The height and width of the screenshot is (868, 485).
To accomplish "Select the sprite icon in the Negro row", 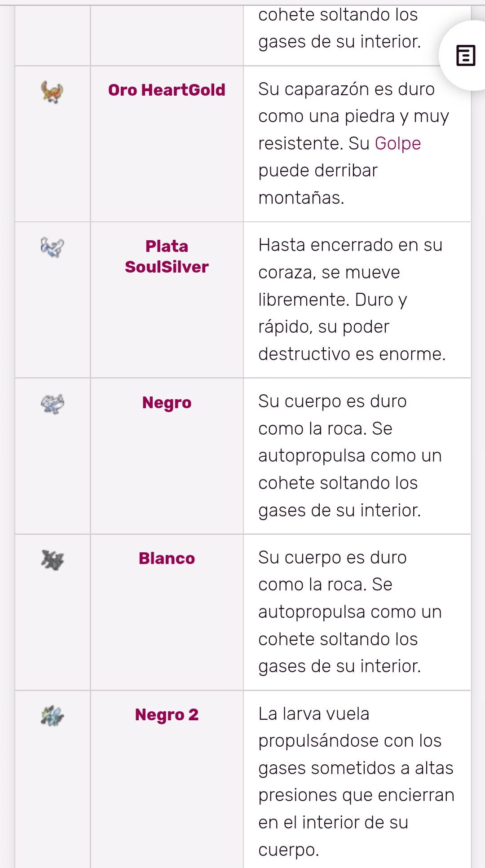I will click(x=52, y=403).
